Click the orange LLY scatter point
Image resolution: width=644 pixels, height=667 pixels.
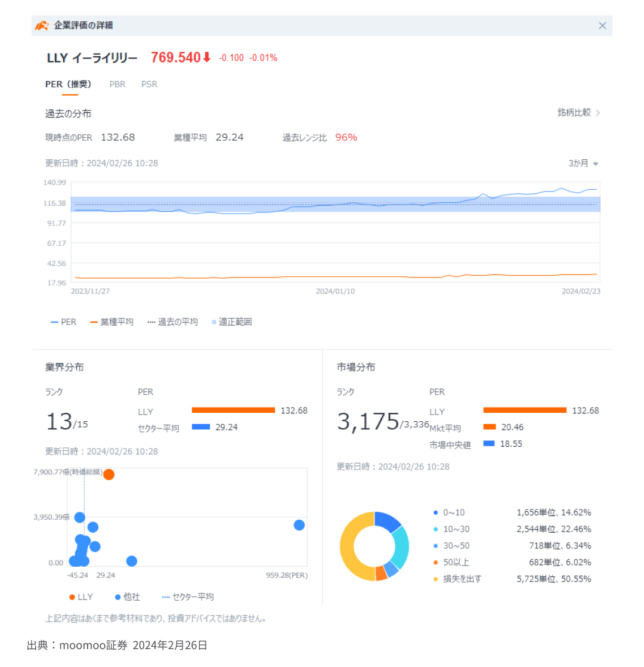click(x=109, y=474)
